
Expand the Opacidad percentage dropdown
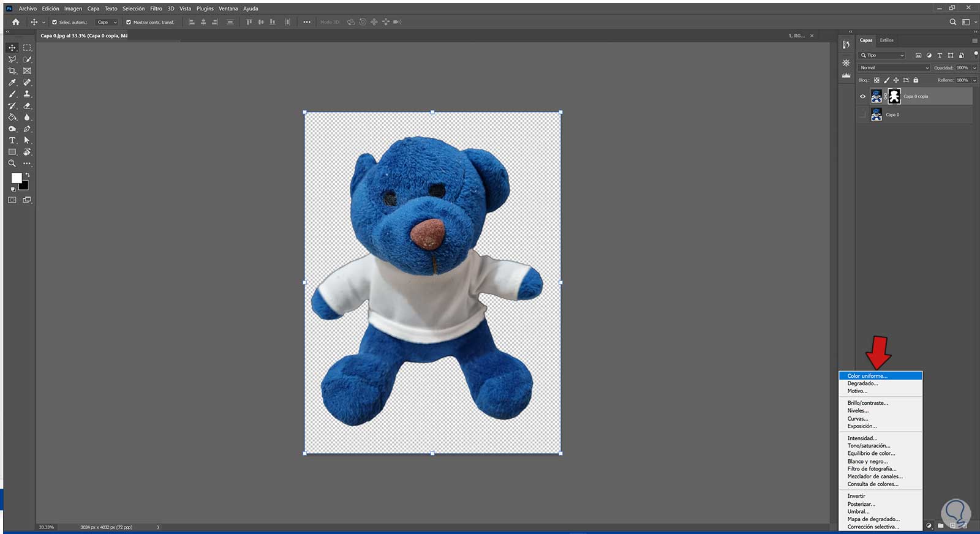[x=974, y=68]
